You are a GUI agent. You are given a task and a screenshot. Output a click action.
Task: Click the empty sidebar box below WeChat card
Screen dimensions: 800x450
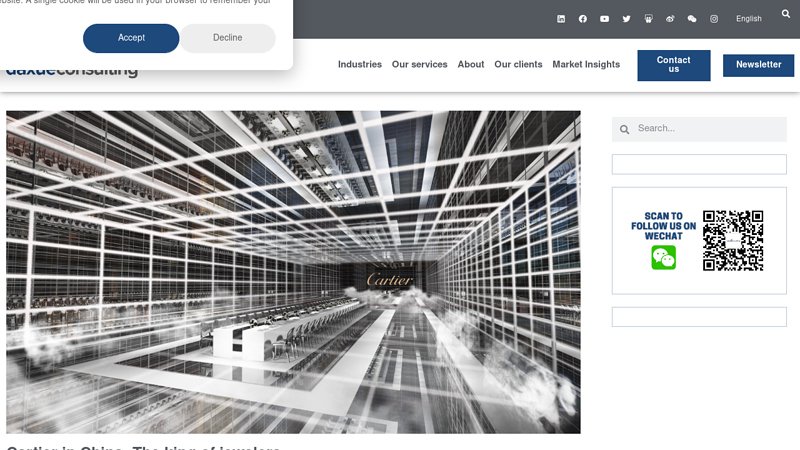point(699,316)
